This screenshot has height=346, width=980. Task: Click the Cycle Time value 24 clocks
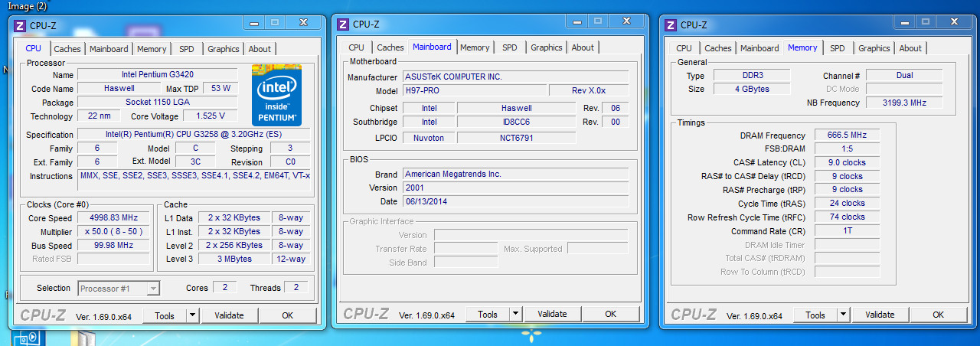[847, 204]
